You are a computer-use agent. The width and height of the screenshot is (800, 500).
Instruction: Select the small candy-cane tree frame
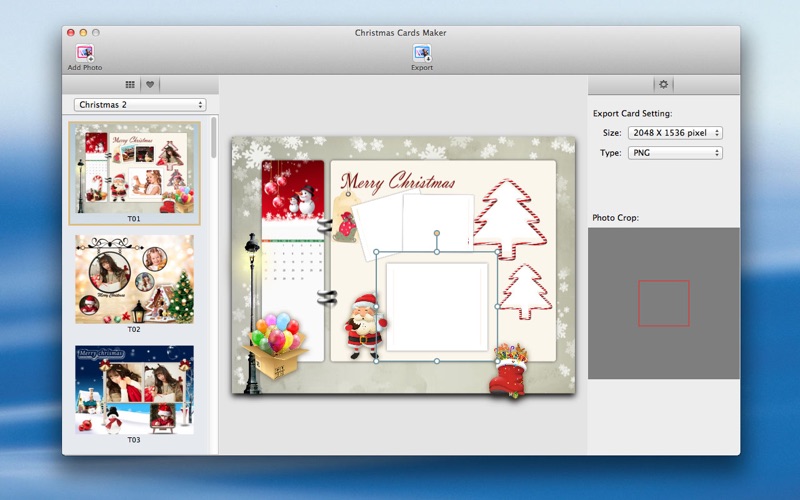pos(526,291)
